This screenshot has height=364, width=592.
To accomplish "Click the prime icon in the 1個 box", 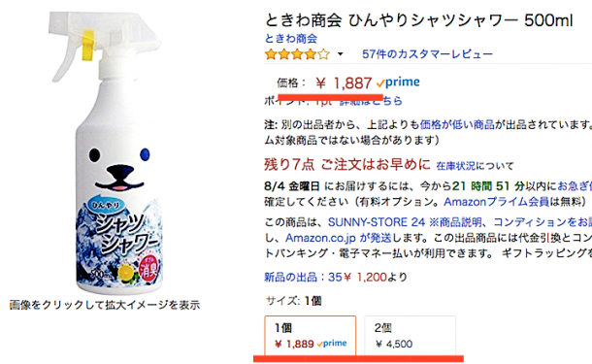I will pyautogui.click(x=332, y=344).
